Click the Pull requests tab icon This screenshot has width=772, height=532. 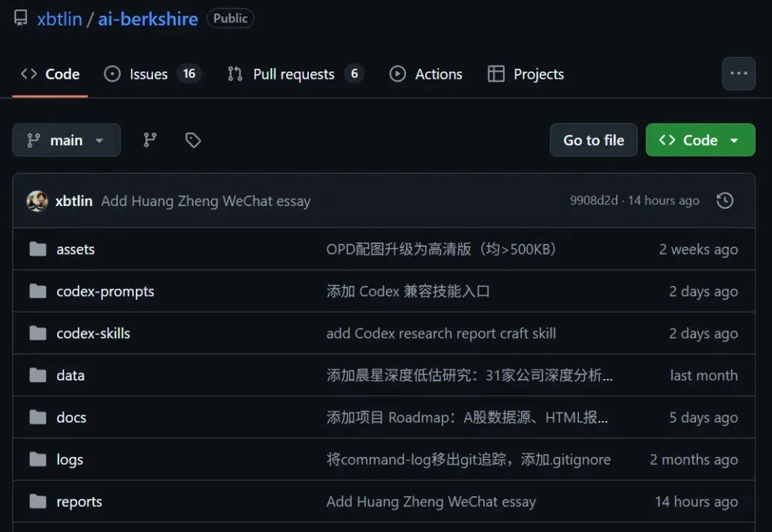[235, 74]
